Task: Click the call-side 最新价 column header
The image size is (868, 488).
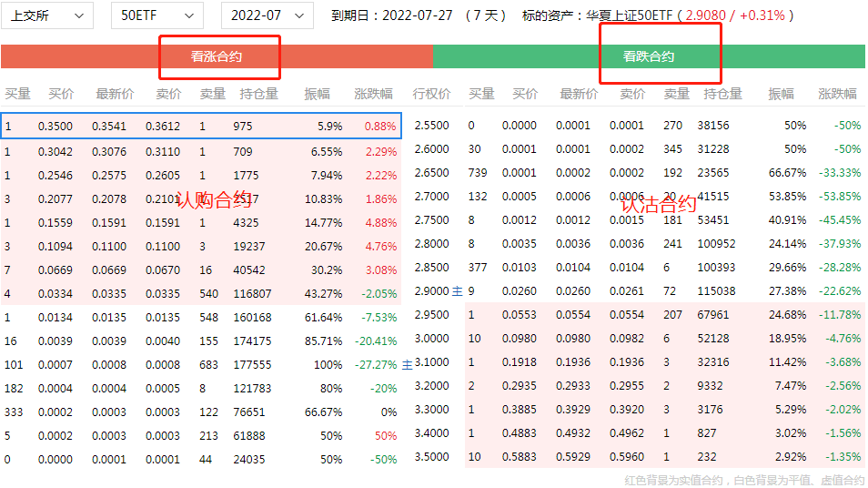Action: tap(115, 94)
